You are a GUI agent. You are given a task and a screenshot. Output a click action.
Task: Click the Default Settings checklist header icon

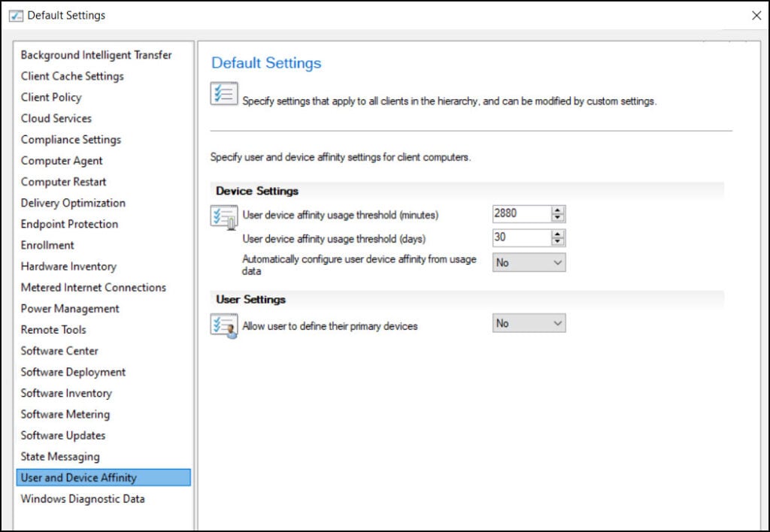coord(224,93)
